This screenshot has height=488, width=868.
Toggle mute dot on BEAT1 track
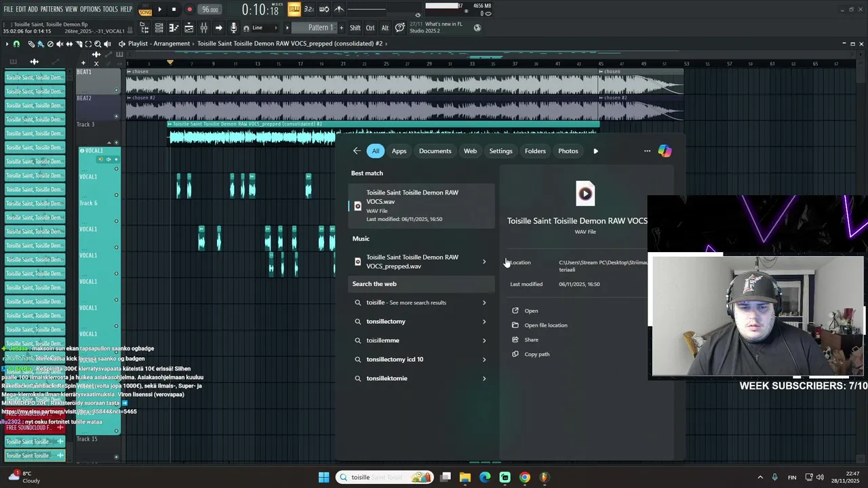coord(117,90)
